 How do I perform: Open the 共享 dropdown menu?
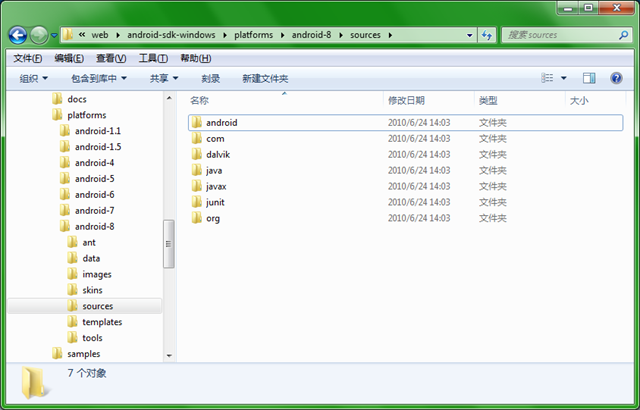(x=164, y=78)
